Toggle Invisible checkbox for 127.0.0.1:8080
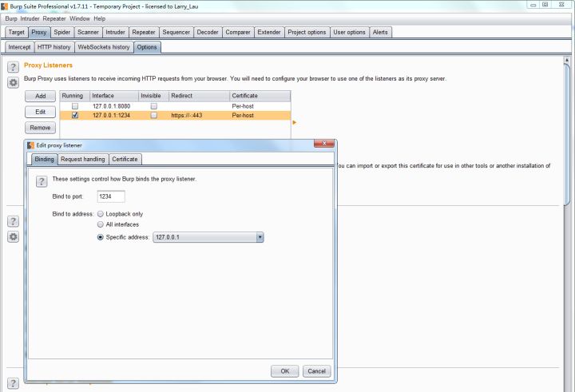The image size is (575, 392). coord(154,106)
